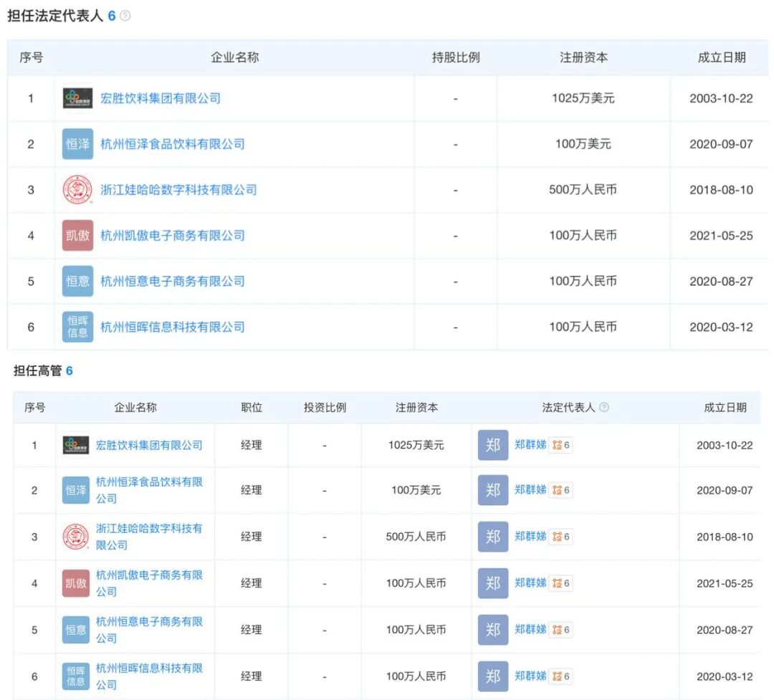
Task: Click the 经理 cell in the 宏胜饮料集团 row
Action: click(x=252, y=445)
